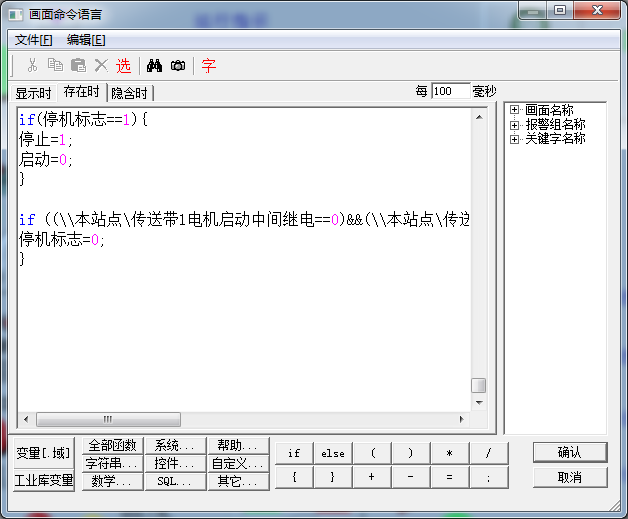
Task: Cancel with the 取消 button
Action: point(570,477)
